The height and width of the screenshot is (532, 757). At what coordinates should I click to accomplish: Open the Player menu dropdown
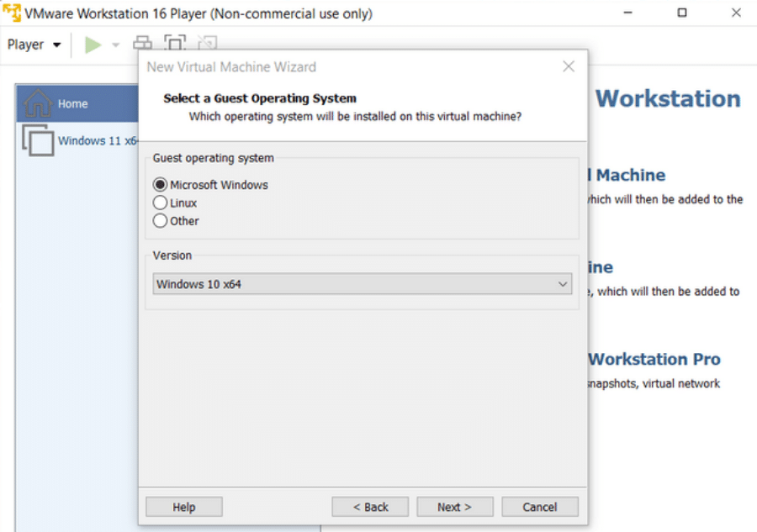tap(34, 45)
